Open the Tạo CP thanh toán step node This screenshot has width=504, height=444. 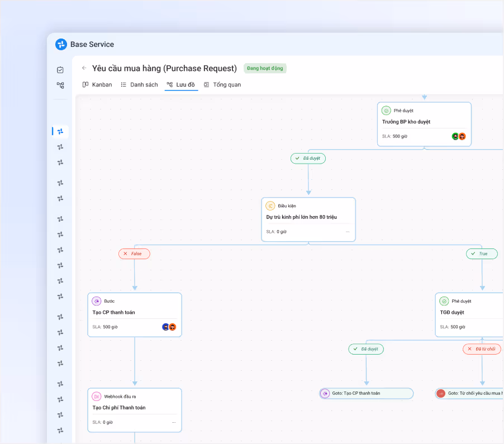(x=135, y=315)
